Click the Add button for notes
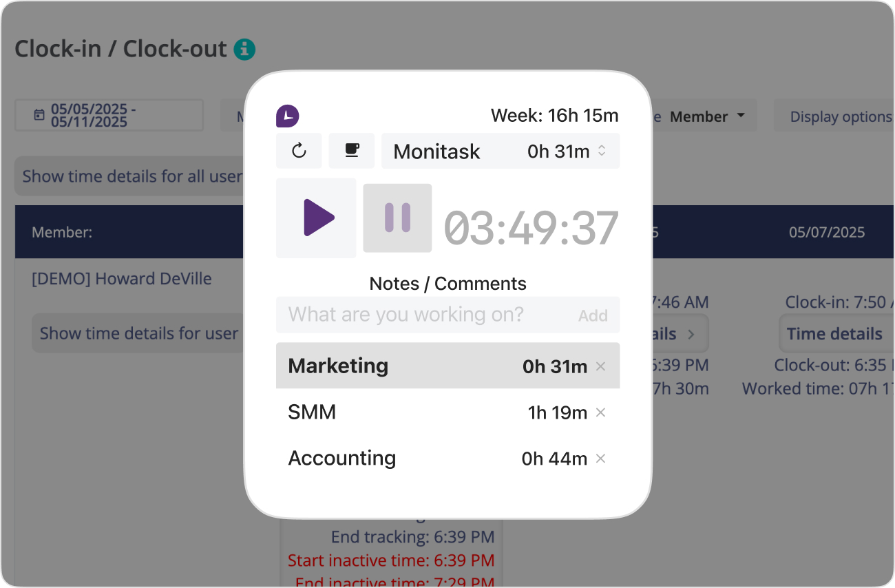 593,315
